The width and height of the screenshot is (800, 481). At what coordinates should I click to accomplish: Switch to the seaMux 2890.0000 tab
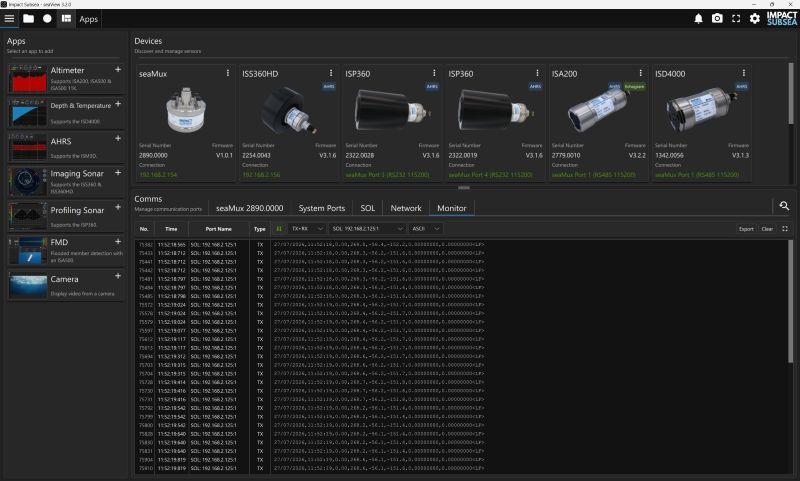(249, 208)
